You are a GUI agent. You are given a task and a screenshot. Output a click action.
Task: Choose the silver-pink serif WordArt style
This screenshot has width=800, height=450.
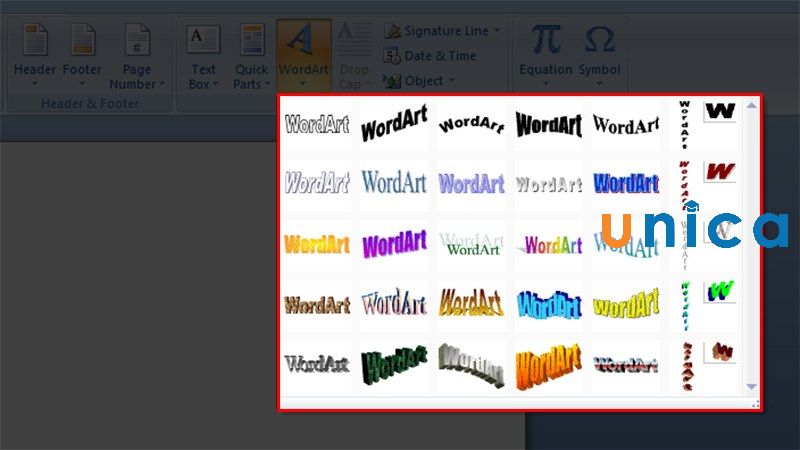[394, 305]
